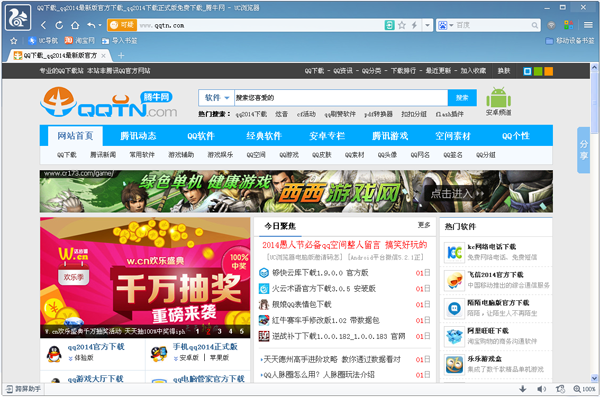
Task: Open the Baidu search engine selector dropdown
Action: pos(446,25)
